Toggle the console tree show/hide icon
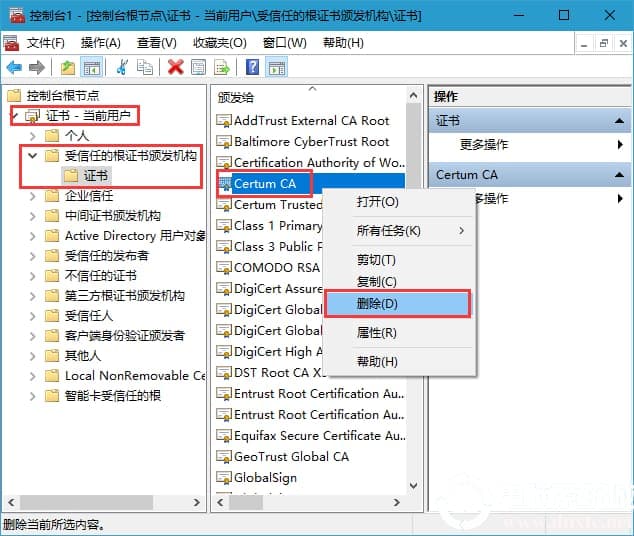The image size is (634, 536). (91, 67)
